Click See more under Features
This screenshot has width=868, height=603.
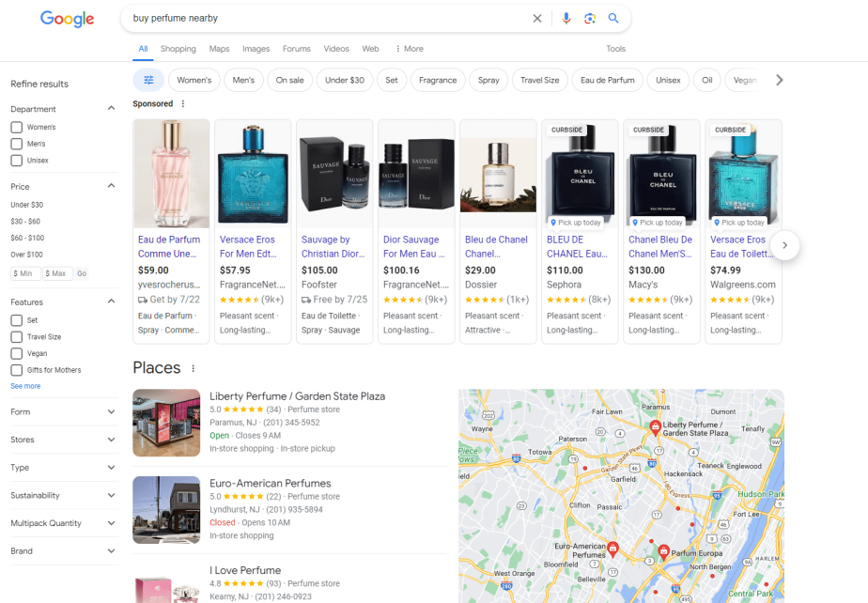click(26, 386)
